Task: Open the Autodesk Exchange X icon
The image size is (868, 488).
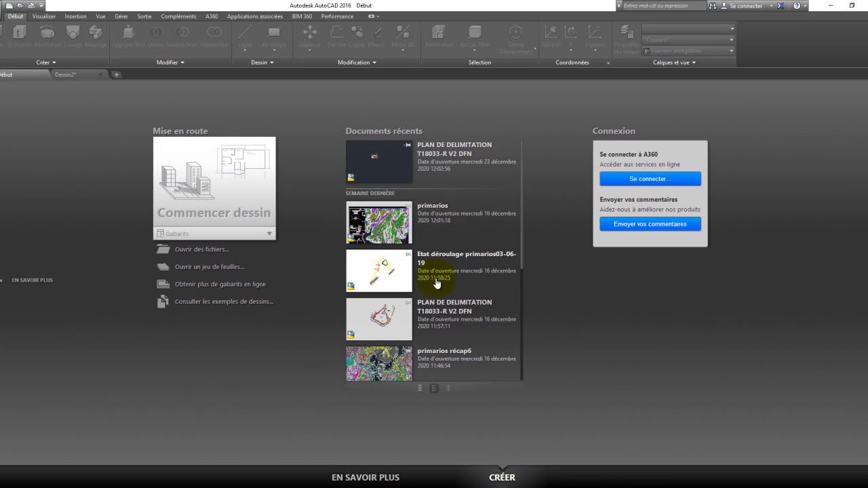Action: point(781,5)
